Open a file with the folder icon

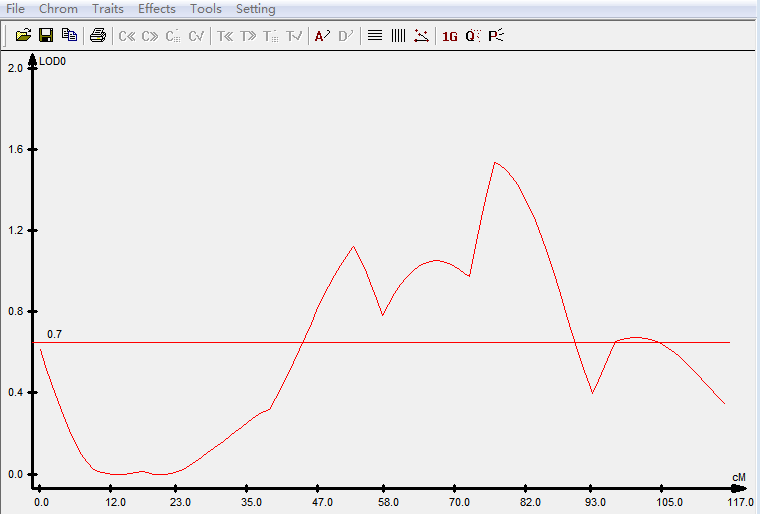[x=23, y=35]
